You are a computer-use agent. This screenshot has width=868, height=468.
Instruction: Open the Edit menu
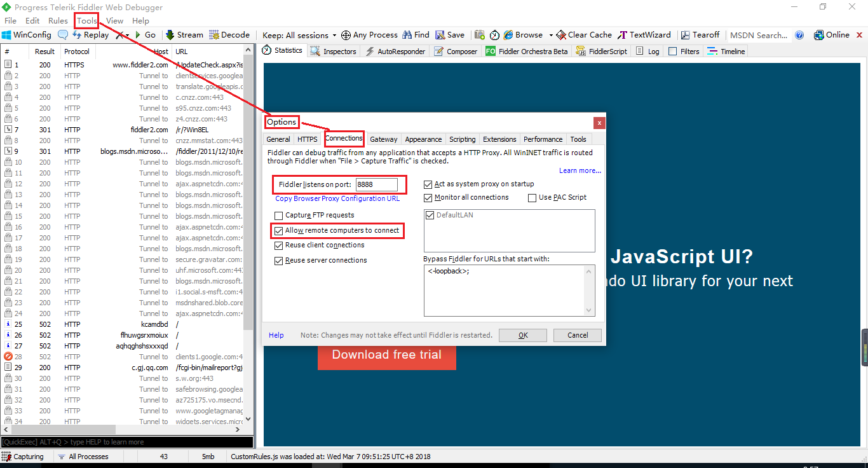tap(32, 20)
